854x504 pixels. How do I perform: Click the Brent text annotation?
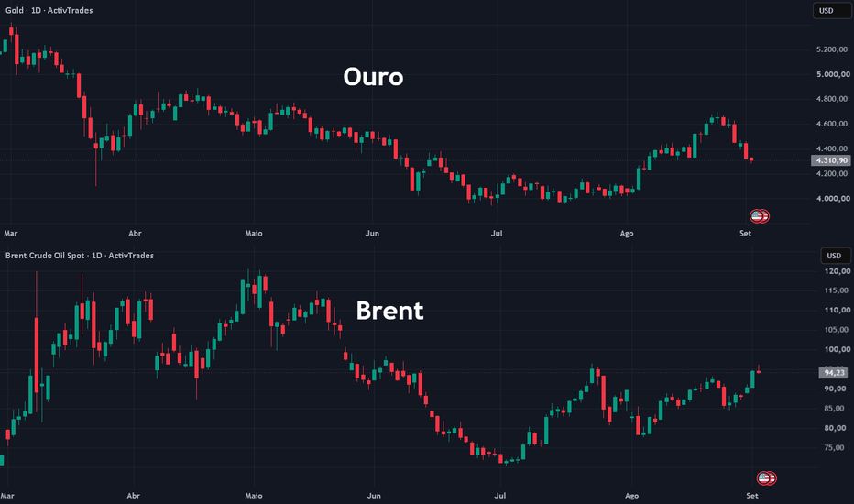pos(389,312)
